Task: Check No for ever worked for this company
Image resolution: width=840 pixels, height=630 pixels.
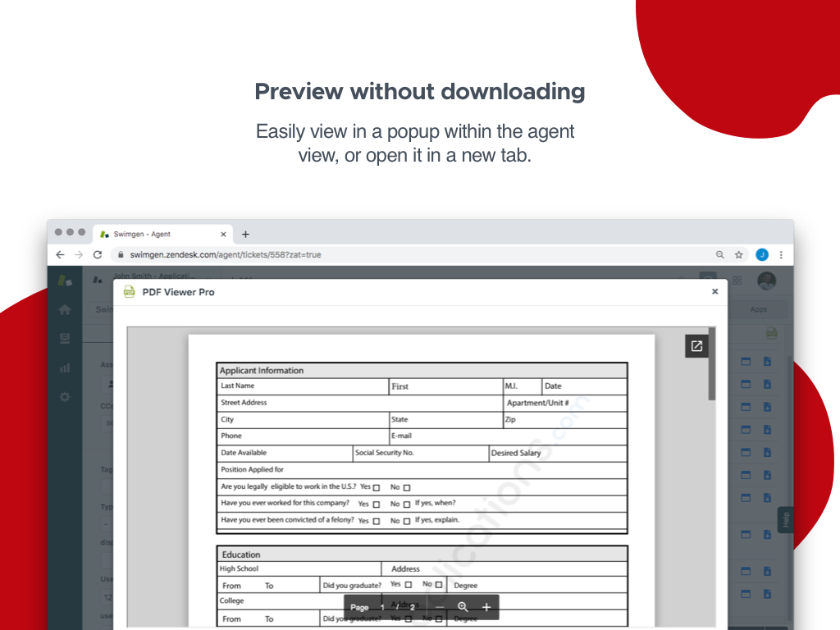Action: pos(405,504)
